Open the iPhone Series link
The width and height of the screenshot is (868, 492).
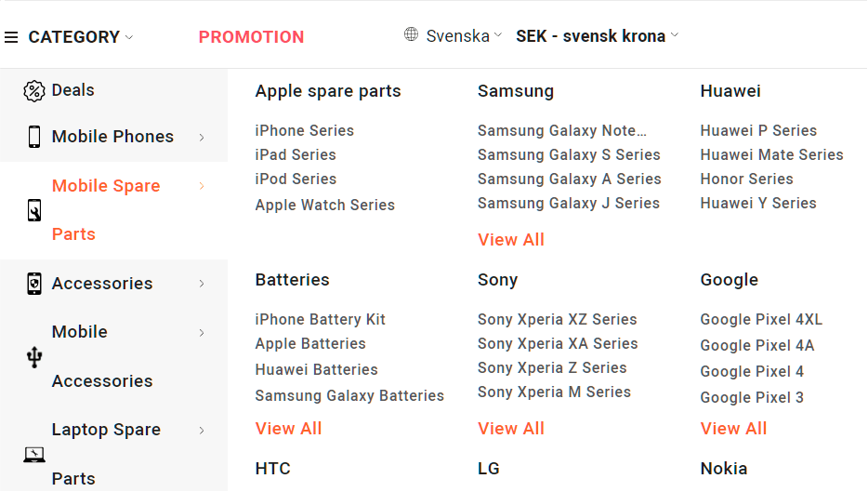(305, 130)
